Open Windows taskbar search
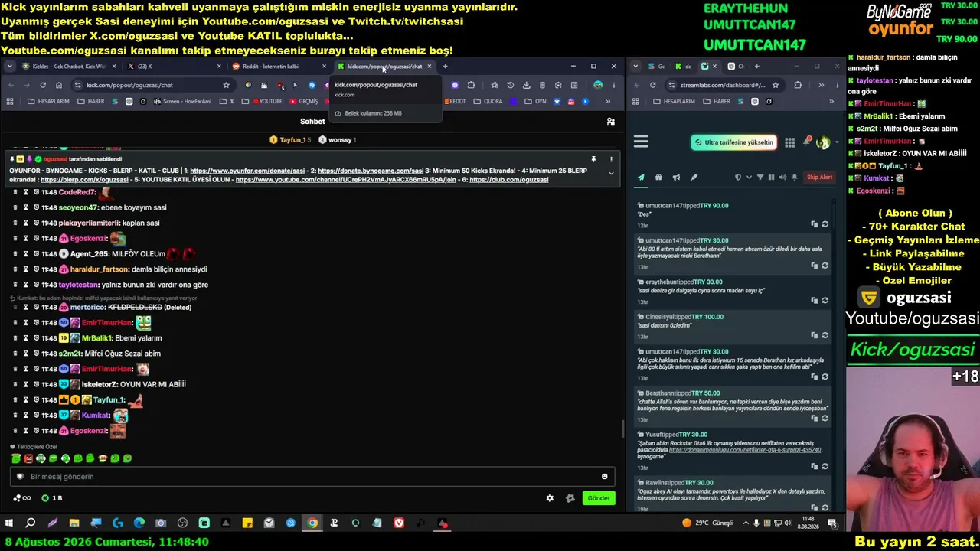Image resolution: width=980 pixels, height=551 pixels. point(31,523)
